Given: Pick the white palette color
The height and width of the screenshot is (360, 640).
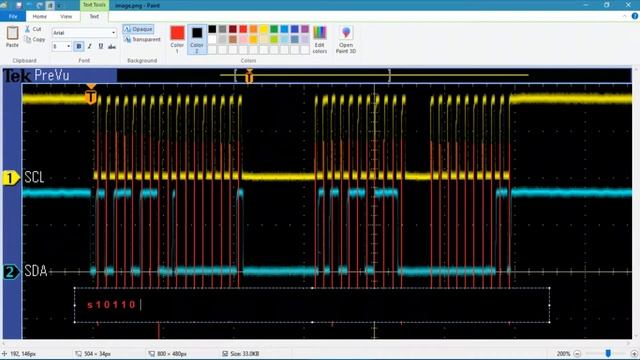Looking at the screenshot, I should tap(212, 40).
